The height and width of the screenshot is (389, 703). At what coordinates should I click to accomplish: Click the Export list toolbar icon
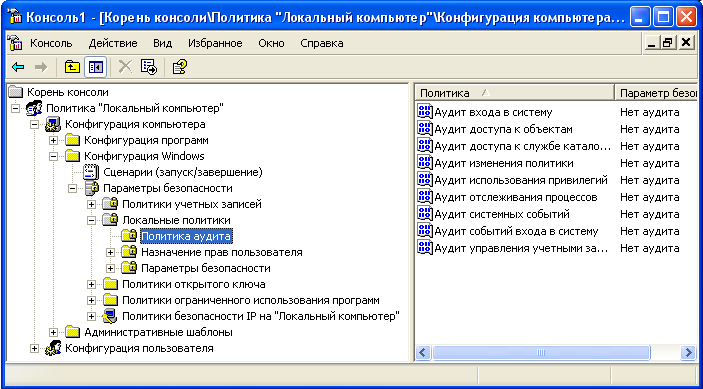pyautogui.click(x=149, y=67)
